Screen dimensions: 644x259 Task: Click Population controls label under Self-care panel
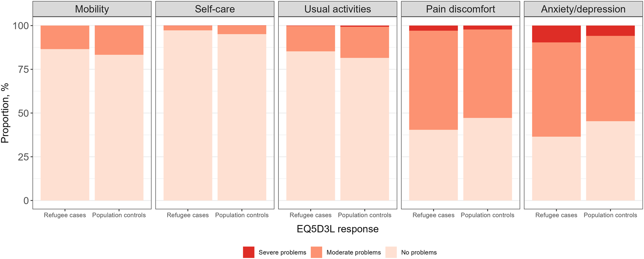pyautogui.click(x=242, y=215)
